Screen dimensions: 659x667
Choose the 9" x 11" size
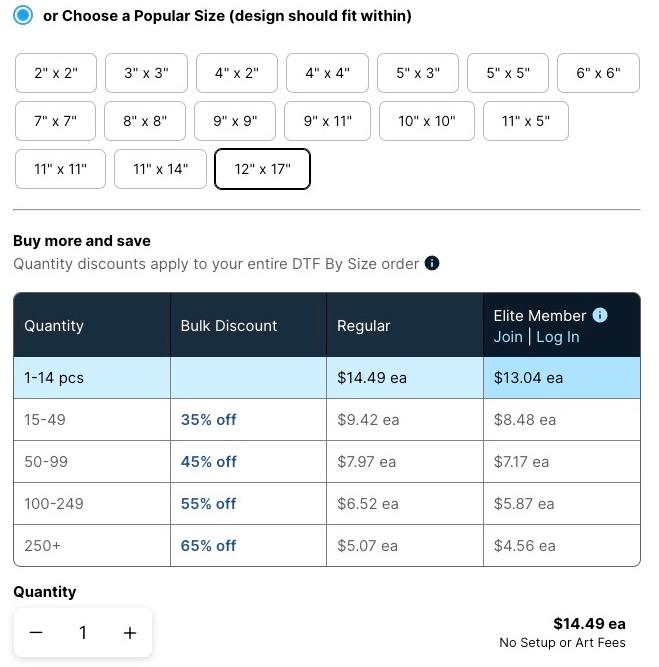(327, 121)
